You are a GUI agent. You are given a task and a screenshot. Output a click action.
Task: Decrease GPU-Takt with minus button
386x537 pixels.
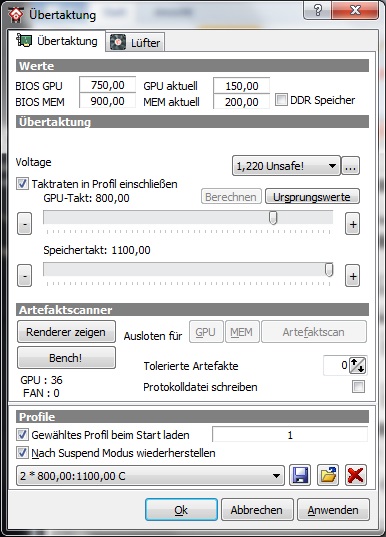coord(24,224)
